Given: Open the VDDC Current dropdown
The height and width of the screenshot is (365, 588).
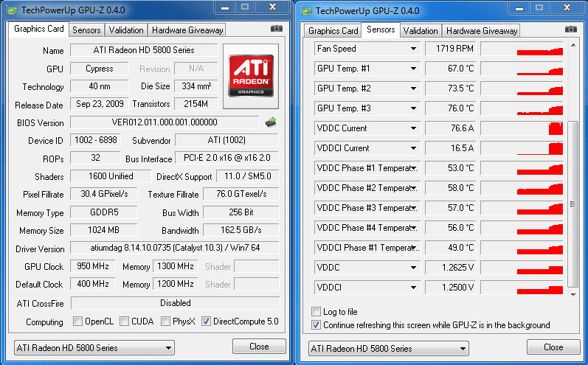Looking at the screenshot, I should click(x=413, y=128).
